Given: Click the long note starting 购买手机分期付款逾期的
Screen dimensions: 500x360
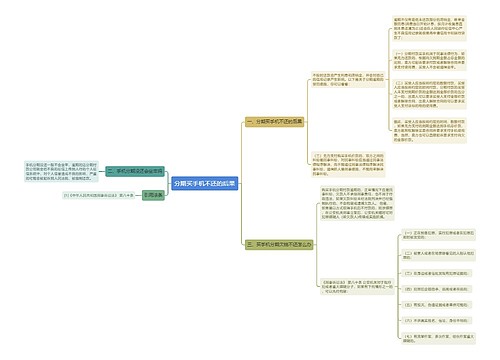Looking at the screenshot, I should click(x=357, y=203).
